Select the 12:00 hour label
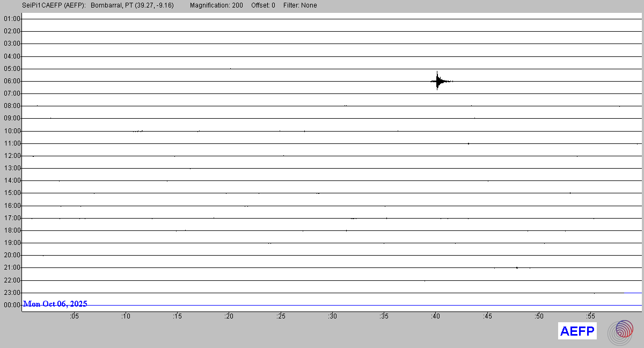 [12, 156]
